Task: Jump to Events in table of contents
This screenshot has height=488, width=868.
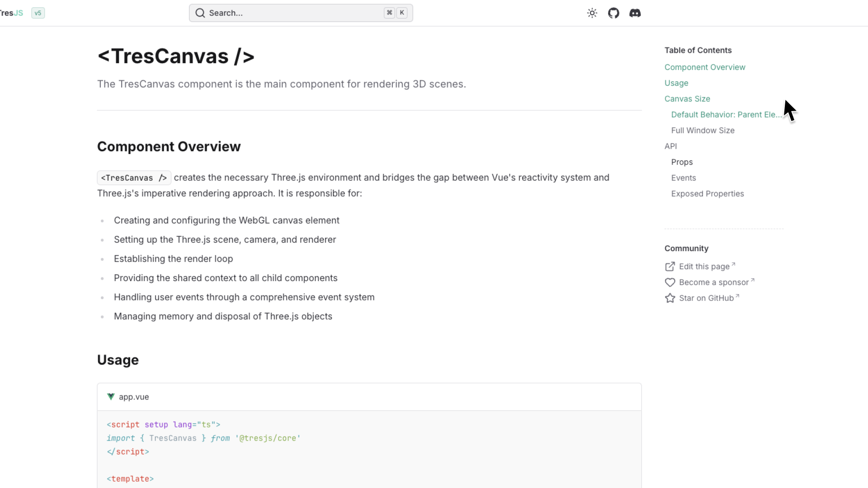Action: click(x=684, y=178)
